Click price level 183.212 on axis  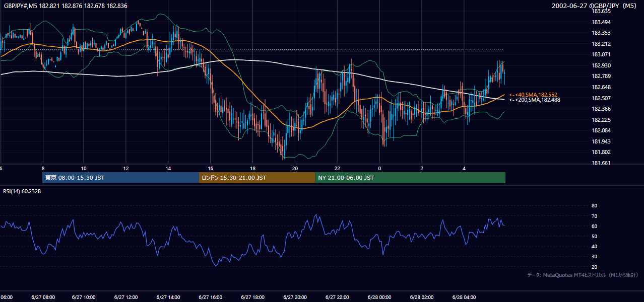601,44
